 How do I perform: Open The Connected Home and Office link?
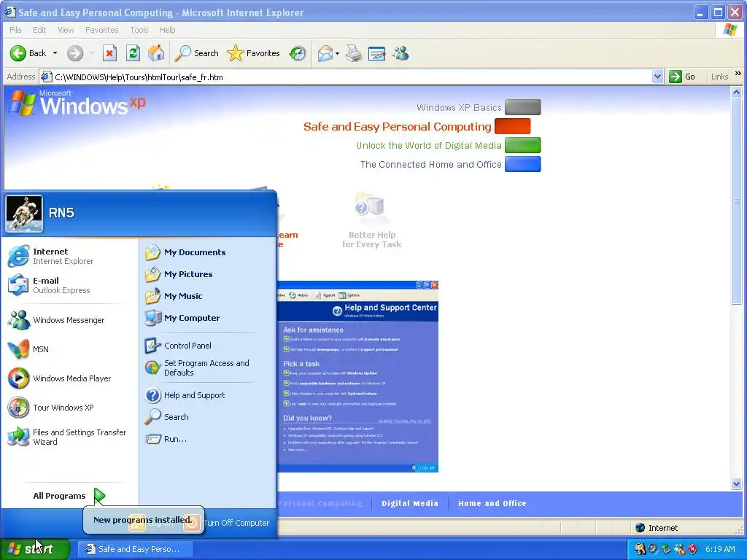[x=430, y=165]
